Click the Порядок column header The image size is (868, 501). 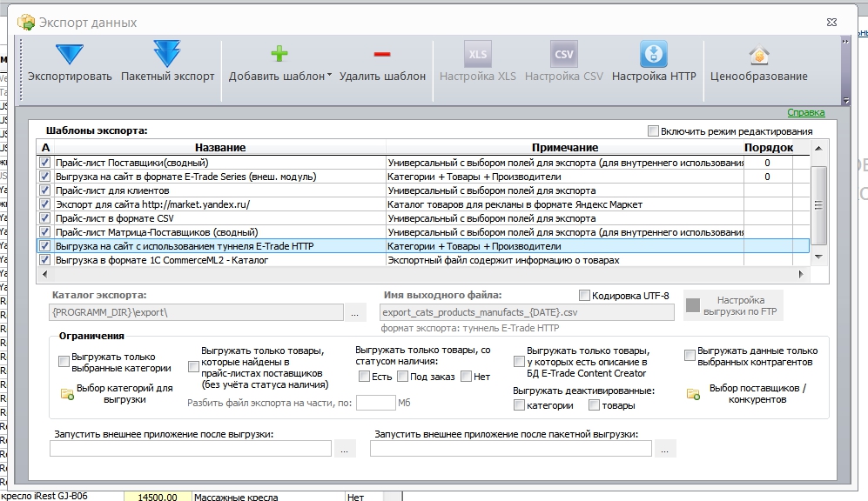(769, 148)
